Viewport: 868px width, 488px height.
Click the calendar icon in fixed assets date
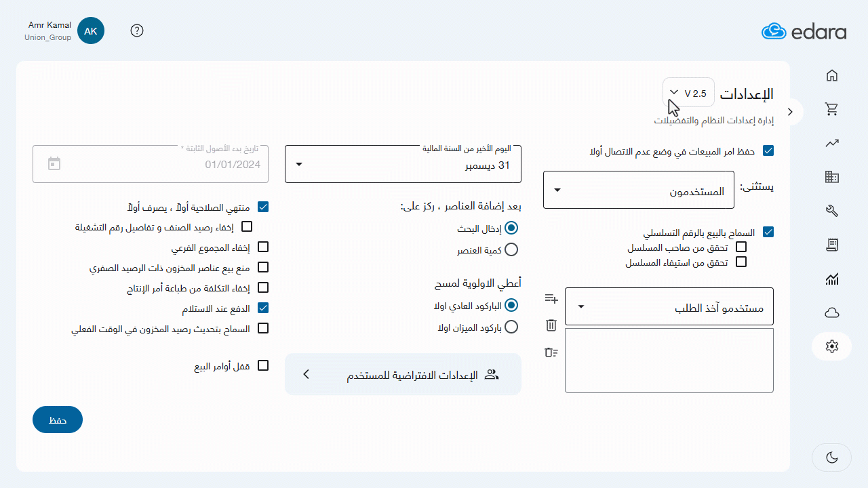pyautogui.click(x=54, y=163)
